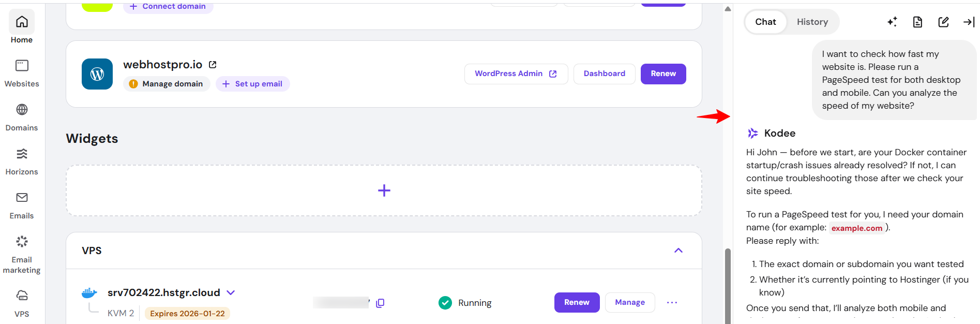Add a new widget with plus
Screen dimensions: 980x324
point(384,190)
